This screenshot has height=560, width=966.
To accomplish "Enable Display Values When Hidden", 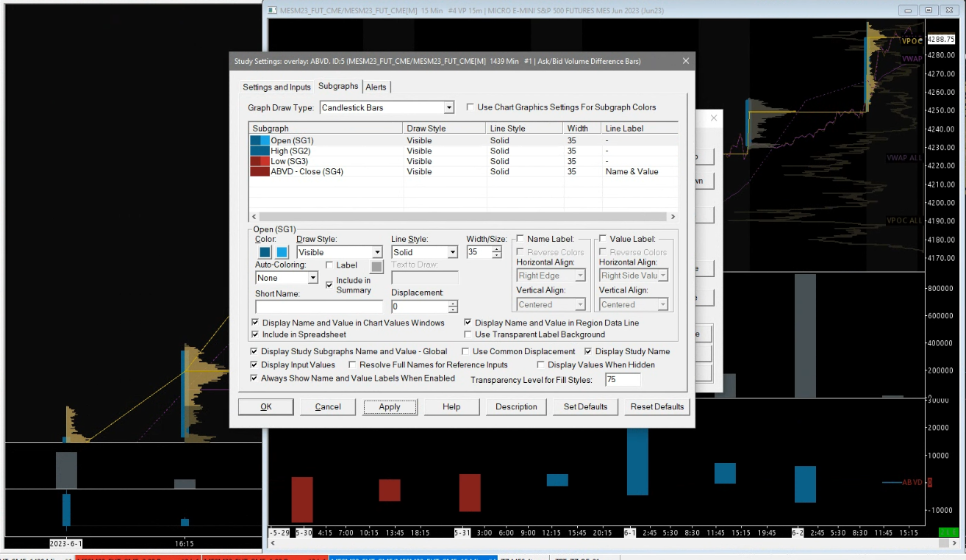I will pyautogui.click(x=540, y=365).
